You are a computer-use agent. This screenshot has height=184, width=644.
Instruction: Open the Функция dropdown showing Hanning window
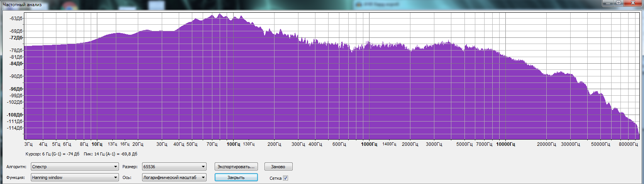[75, 177]
